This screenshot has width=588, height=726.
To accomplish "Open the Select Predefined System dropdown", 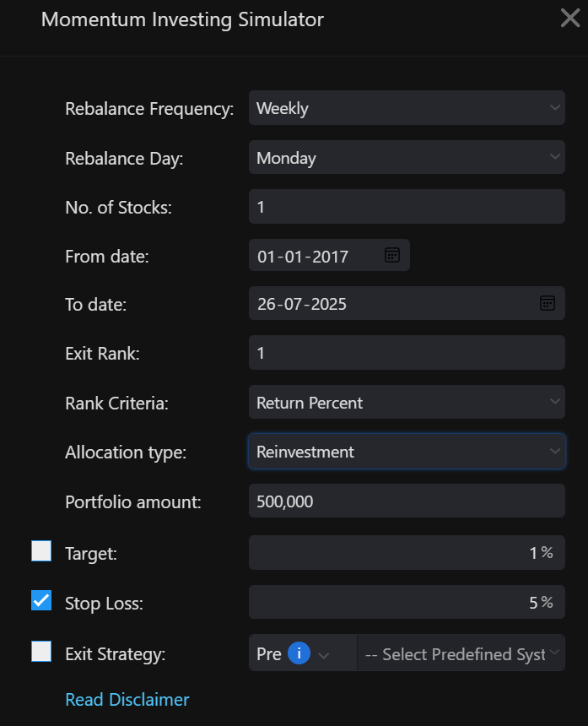I will click(461, 653).
